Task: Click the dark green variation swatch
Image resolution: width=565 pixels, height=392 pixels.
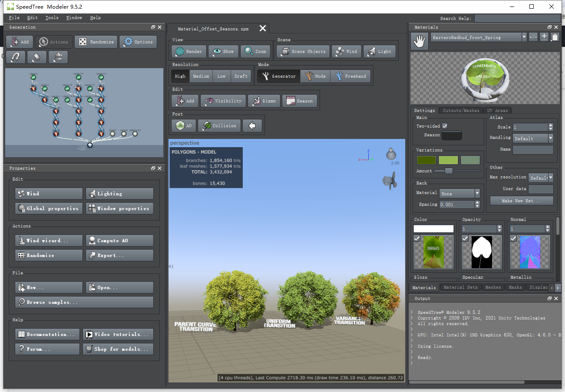Action: [426, 160]
